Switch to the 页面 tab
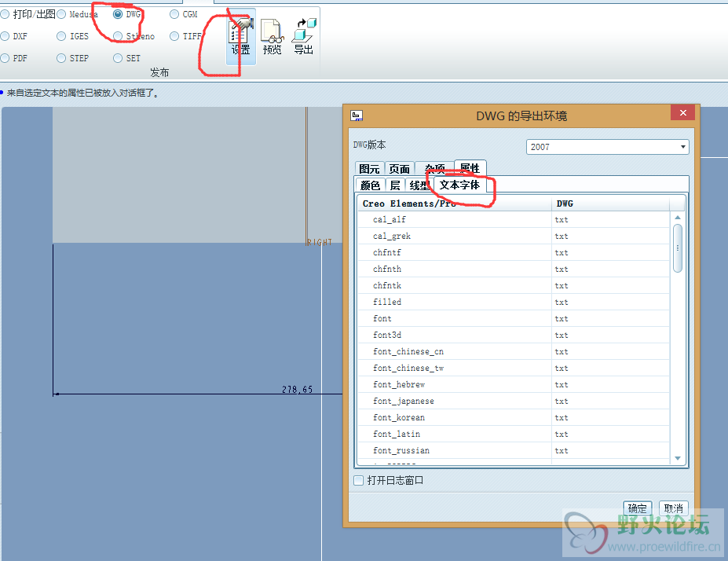 coord(399,169)
